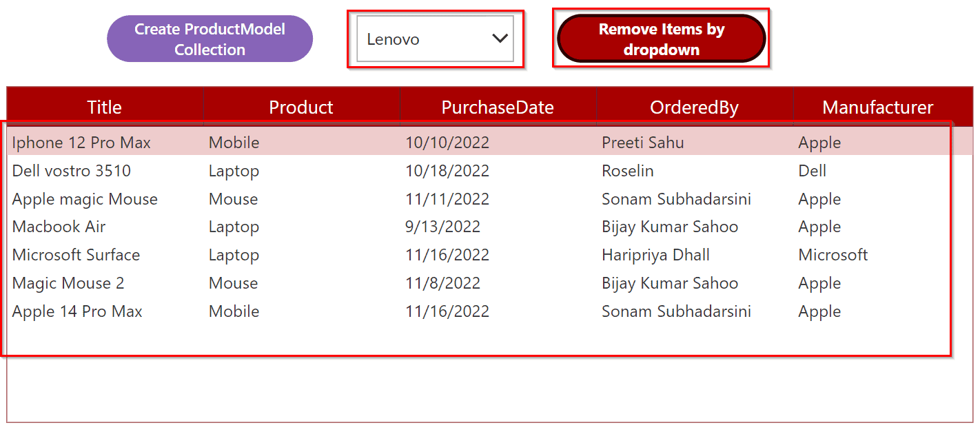The height and width of the screenshot is (434, 980).
Task: Select the Apple magic Mouse title cell
Action: [x=85, y=199]
